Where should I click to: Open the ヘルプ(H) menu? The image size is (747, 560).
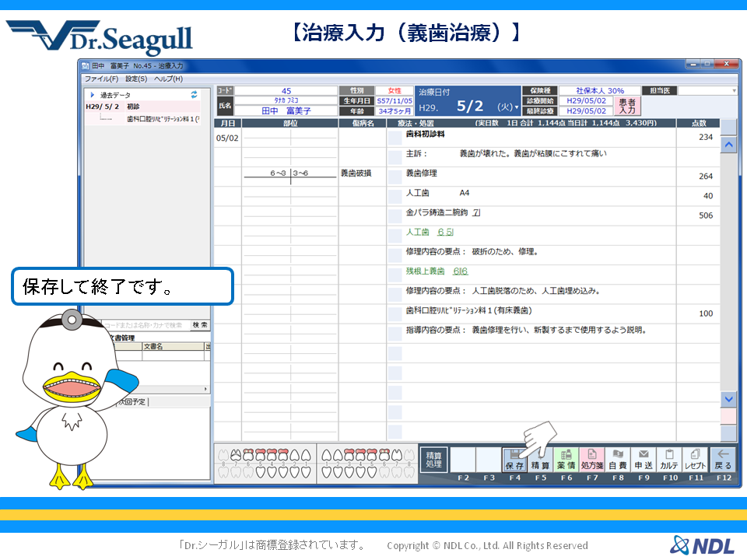[168, 79]
